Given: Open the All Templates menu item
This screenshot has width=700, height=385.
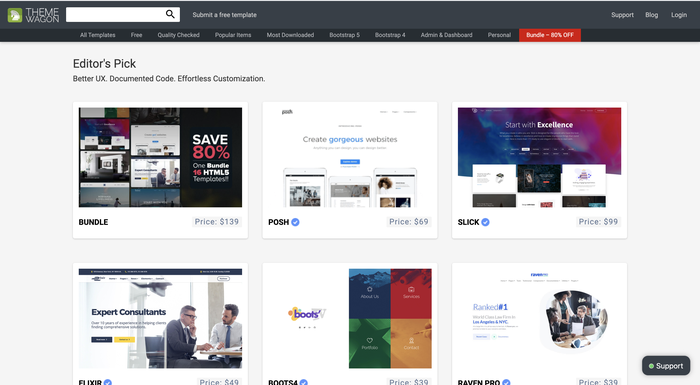Looking at the screenshot, I should click(x=98, y=35).
